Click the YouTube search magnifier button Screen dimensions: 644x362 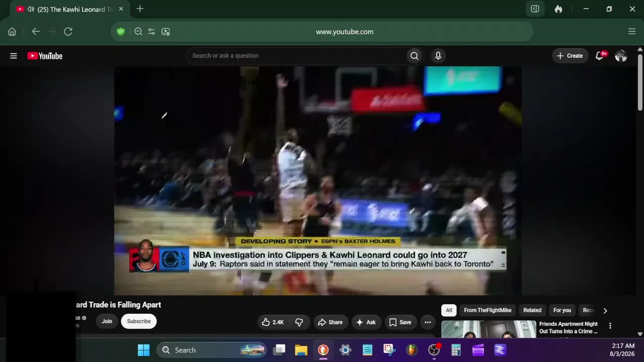point(414,56)
